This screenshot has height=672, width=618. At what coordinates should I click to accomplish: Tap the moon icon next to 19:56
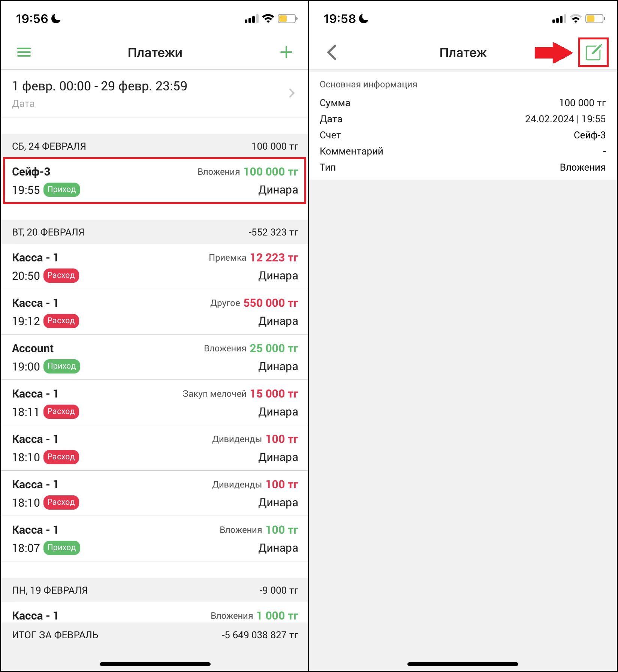pyautogui.click(x=56, y=18)
